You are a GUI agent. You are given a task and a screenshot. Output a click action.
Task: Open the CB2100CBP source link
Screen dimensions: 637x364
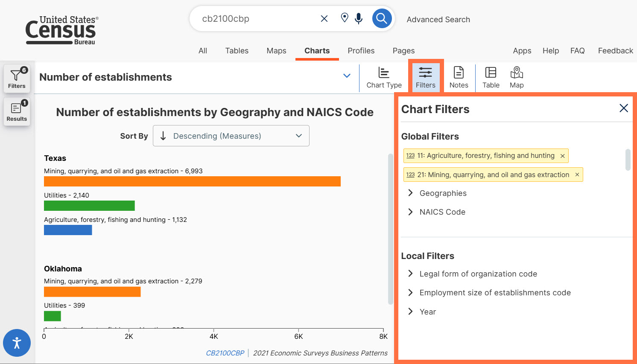pyautogui.click(x=225, y=353)
